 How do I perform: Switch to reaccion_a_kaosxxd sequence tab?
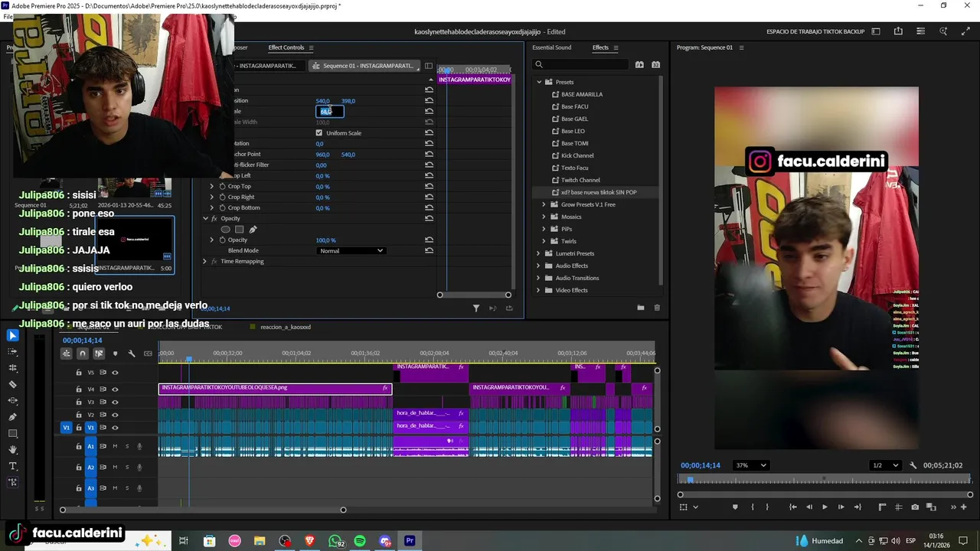click(x=286, y=327)
